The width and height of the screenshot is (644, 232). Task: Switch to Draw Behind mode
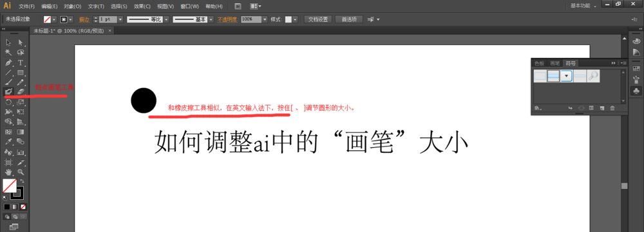click(x=15, y=217)
